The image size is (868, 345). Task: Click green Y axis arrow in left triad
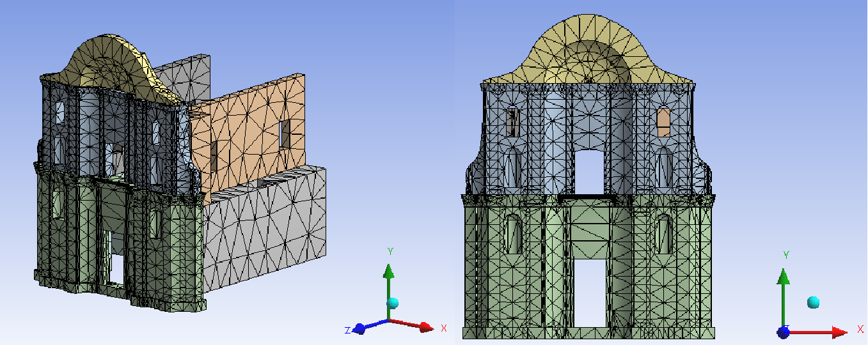[x=389, y=291]
